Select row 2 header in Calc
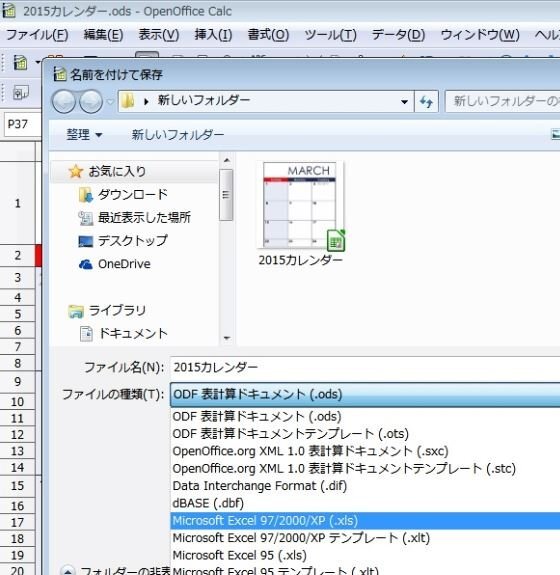 click(17, 255)
